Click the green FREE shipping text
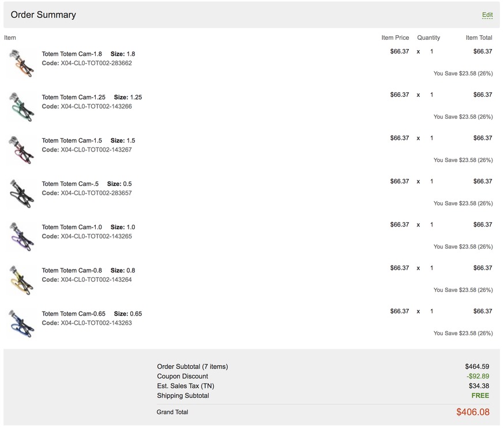 (480, 396)
